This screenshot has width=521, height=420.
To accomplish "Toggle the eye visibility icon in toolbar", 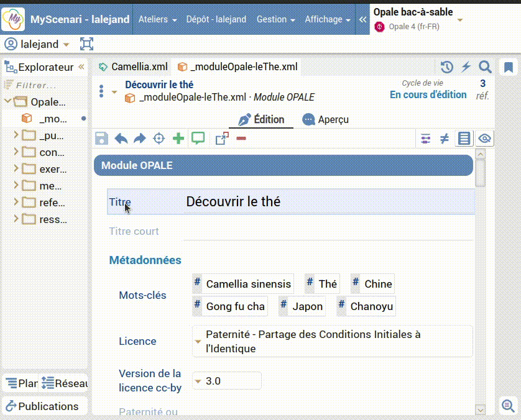I will (x=485, y=139).
